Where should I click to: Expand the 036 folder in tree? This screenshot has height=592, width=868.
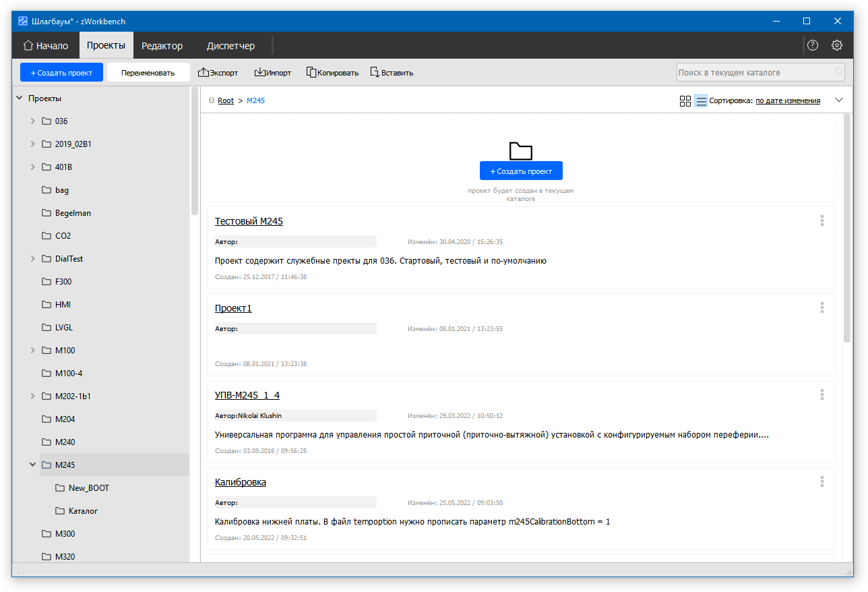[x=32, y=121]
